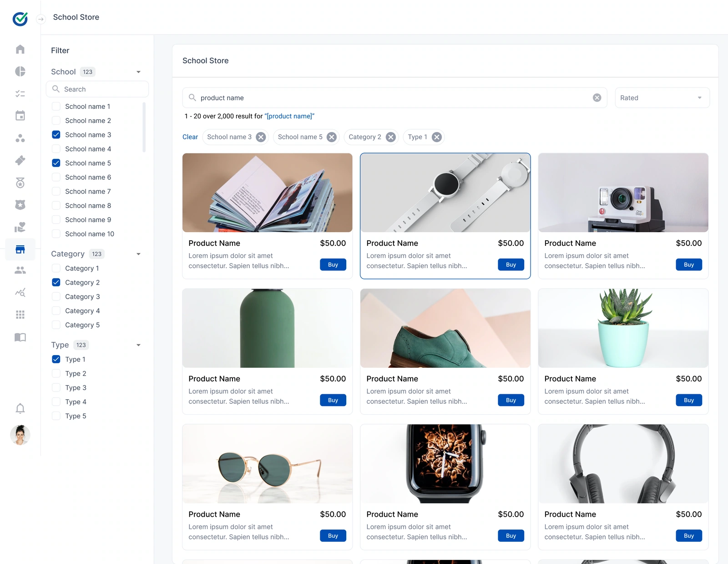Remove the School name 5 filter chip
Image resolution: width=728 pixels, height=564 pixels.
point(332,137)
